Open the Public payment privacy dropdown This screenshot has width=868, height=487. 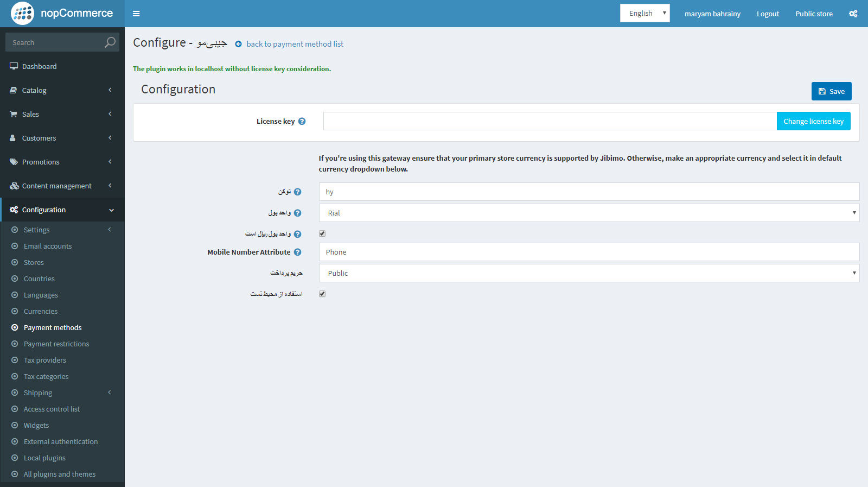pyautogui.click(x=589, y=273)
